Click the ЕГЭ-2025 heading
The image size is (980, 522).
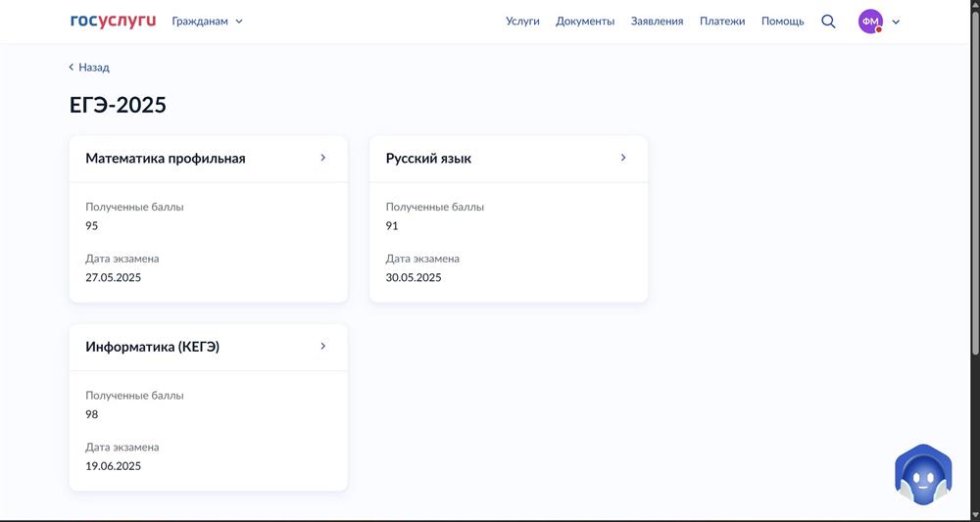118,105
